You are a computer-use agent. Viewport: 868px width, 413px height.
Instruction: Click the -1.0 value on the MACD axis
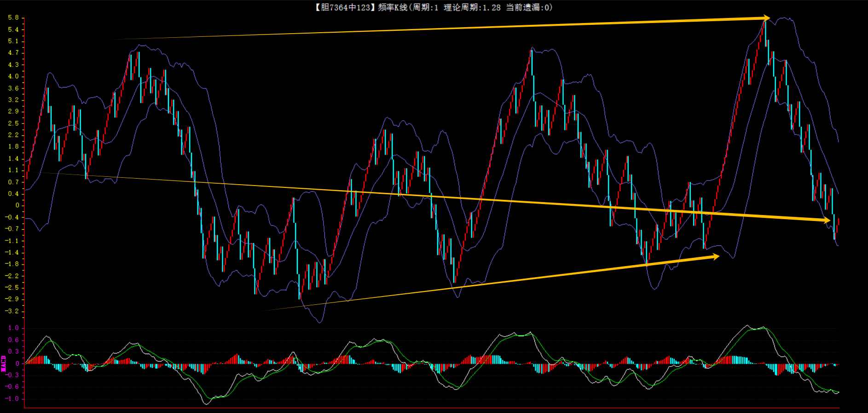click(12, 399)
